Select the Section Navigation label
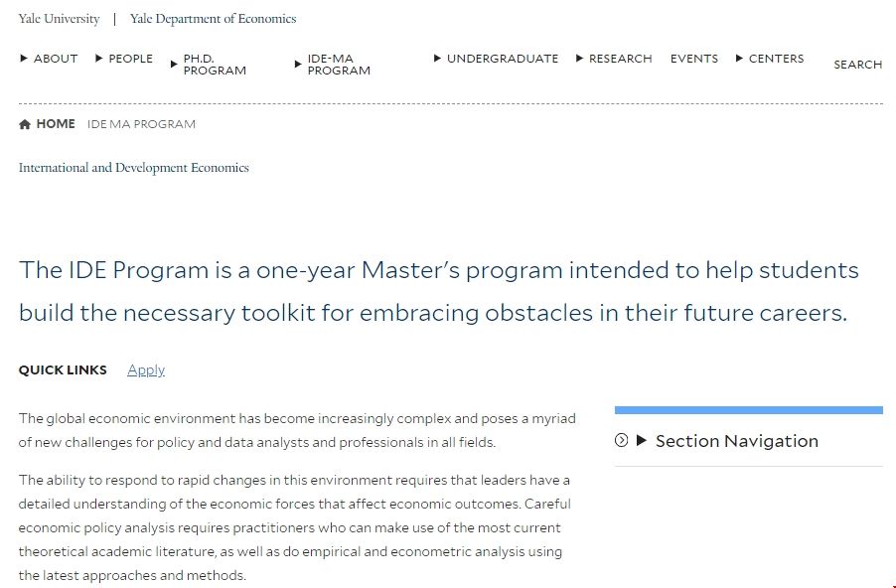The image size is (896, 588). point(736,441)
